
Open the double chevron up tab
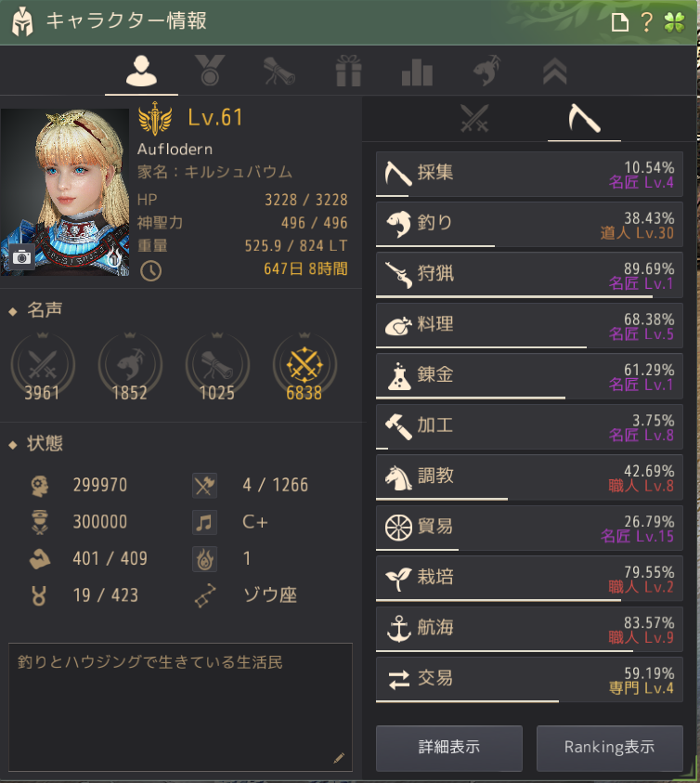tap(554, 71)
